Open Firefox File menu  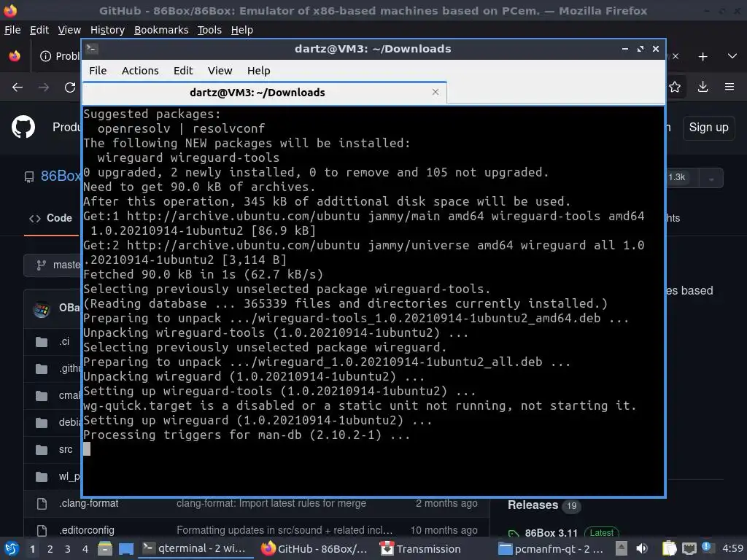pyautogui.click(x=12, y=30)
